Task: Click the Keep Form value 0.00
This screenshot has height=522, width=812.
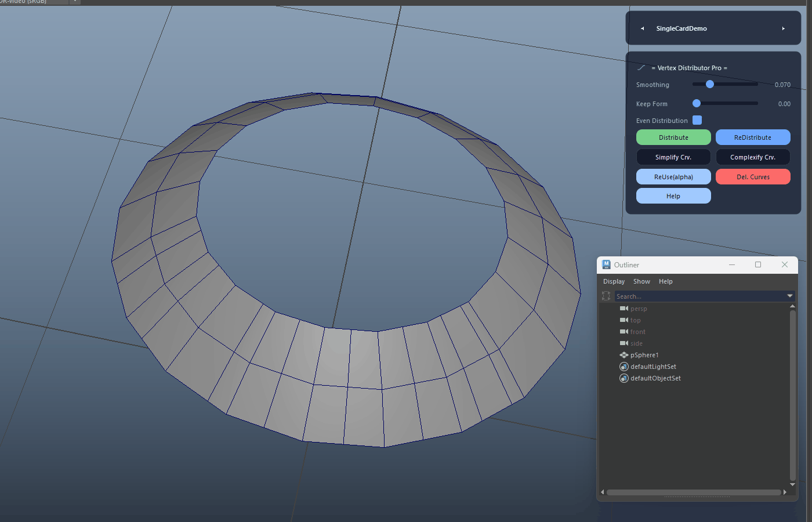Action: [x=784, y=104]
